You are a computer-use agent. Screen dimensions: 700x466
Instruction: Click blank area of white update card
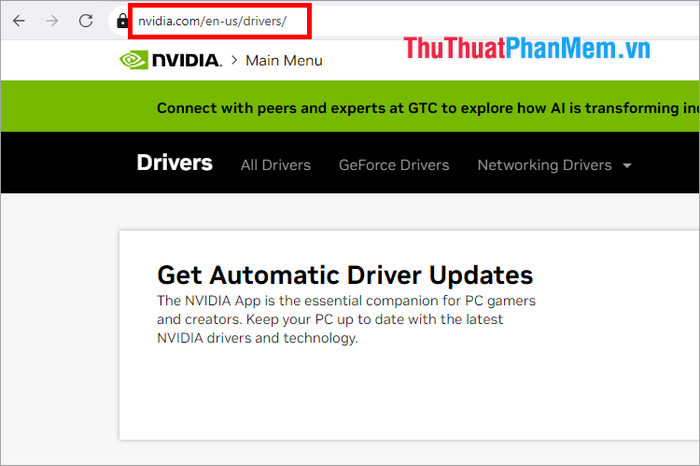(x=400, y=400)
